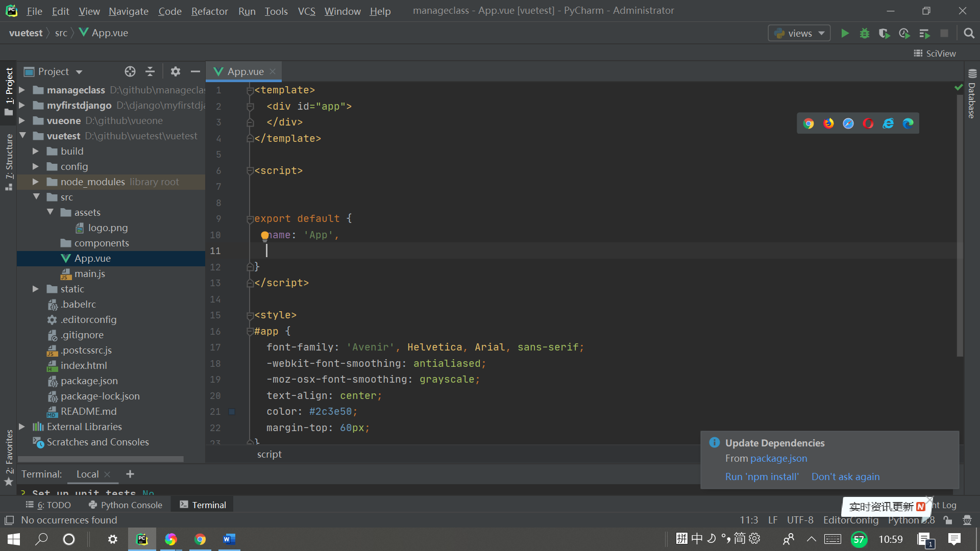Click the green Run button

tap(845, 33)
